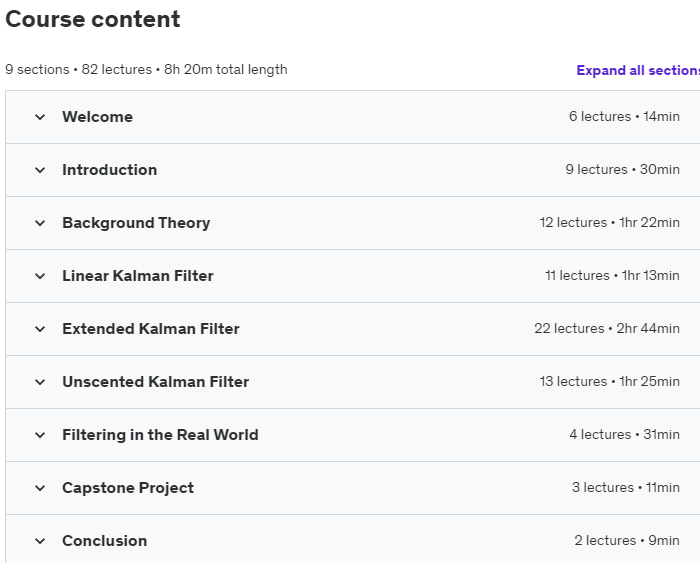700x563 pixels.
Task: Select the Background Theory title
Action: 136,223
